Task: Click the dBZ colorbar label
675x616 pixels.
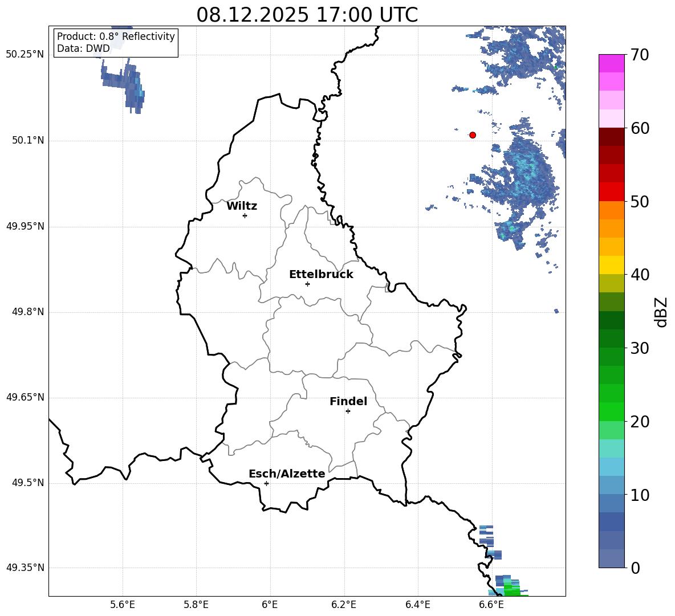Action: pyautogui.click(x=661, y=312)
